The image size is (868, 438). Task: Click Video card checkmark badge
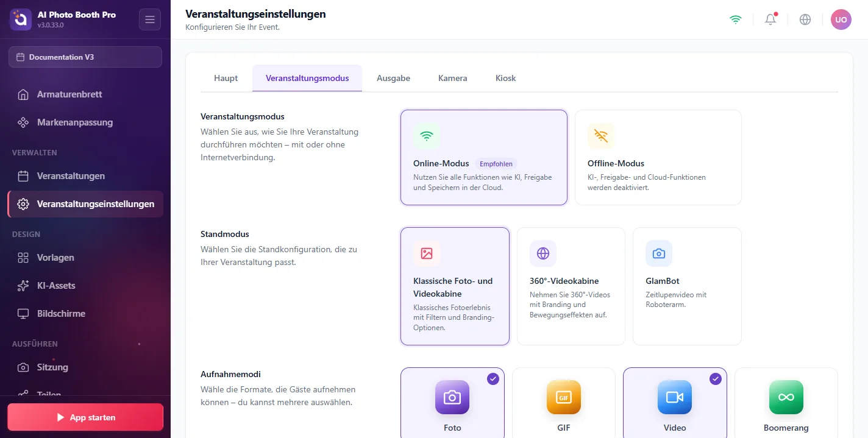[716, 379]
